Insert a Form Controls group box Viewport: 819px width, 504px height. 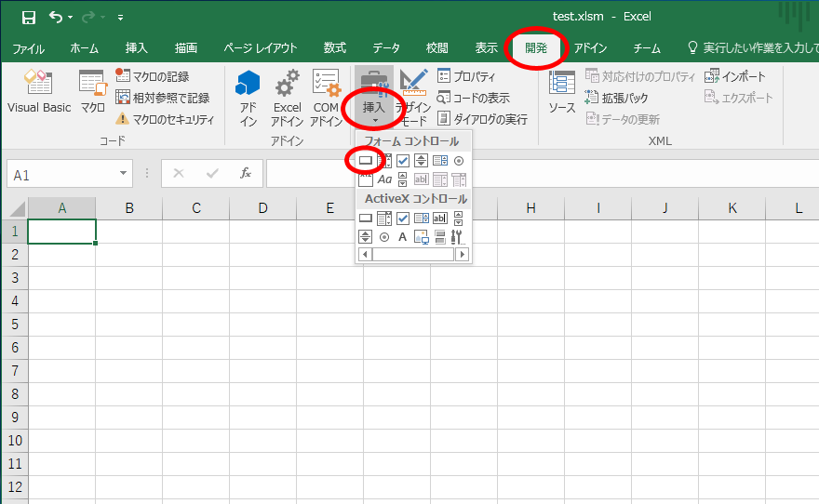(x=366, y=179)
